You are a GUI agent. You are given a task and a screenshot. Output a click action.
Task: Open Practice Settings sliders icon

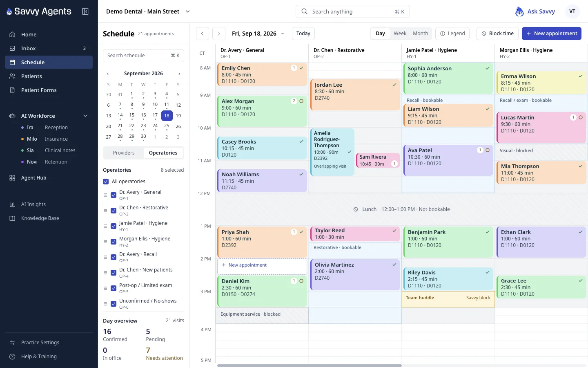pos(12,343)
